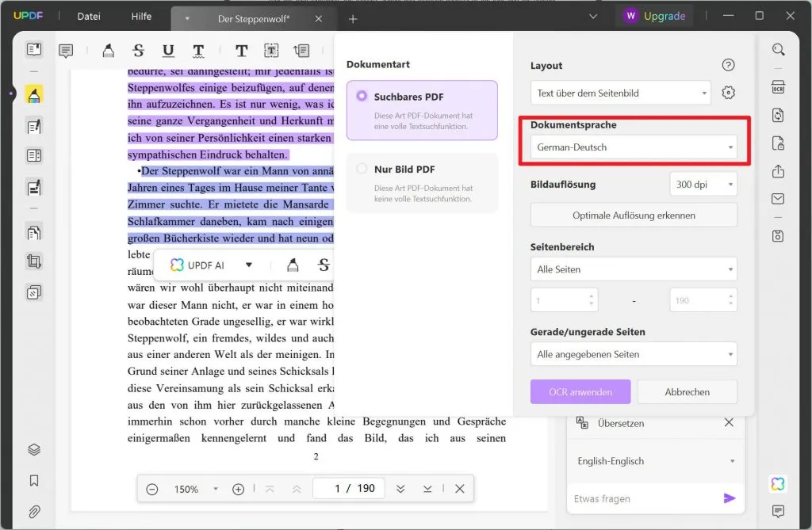Zoom in using the plus control
The height and width of the screenshot is (530, 812).
point(238,489)
